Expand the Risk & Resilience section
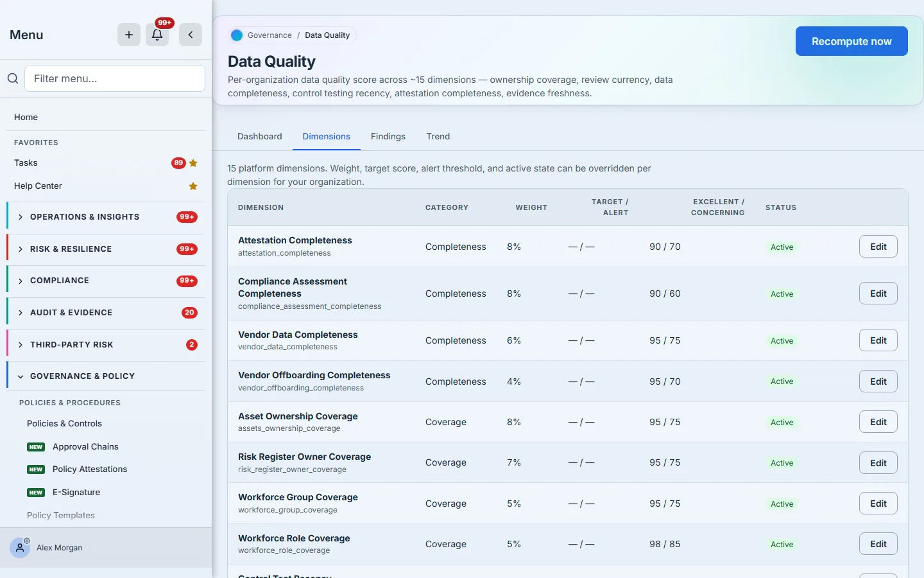Image resolution: width=924 pixels, height=578 pixels. [106, 249]
